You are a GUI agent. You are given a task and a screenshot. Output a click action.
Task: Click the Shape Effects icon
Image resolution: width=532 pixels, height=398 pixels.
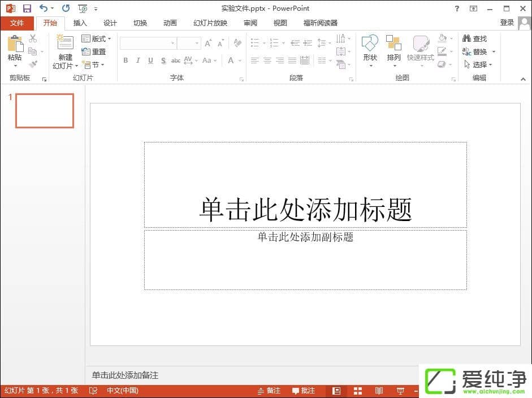[442, 64]
